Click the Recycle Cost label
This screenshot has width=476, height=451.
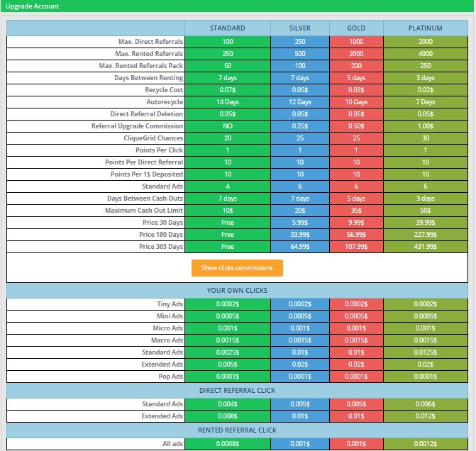click(164, 90)
